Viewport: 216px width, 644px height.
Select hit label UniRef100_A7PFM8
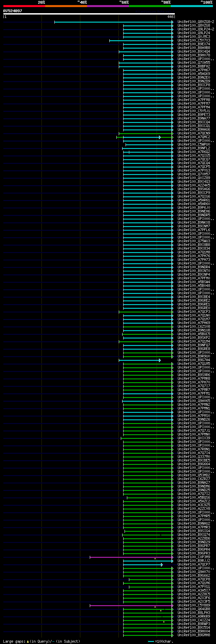click(x=194, y=100)
